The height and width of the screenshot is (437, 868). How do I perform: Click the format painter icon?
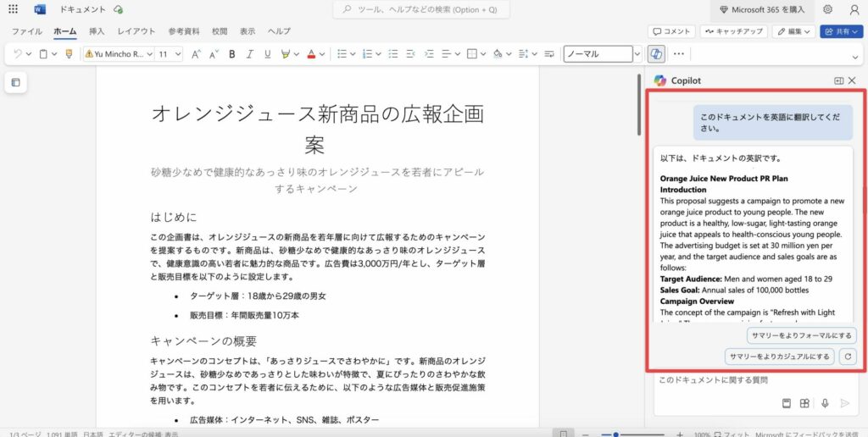(x=69, y=54)
